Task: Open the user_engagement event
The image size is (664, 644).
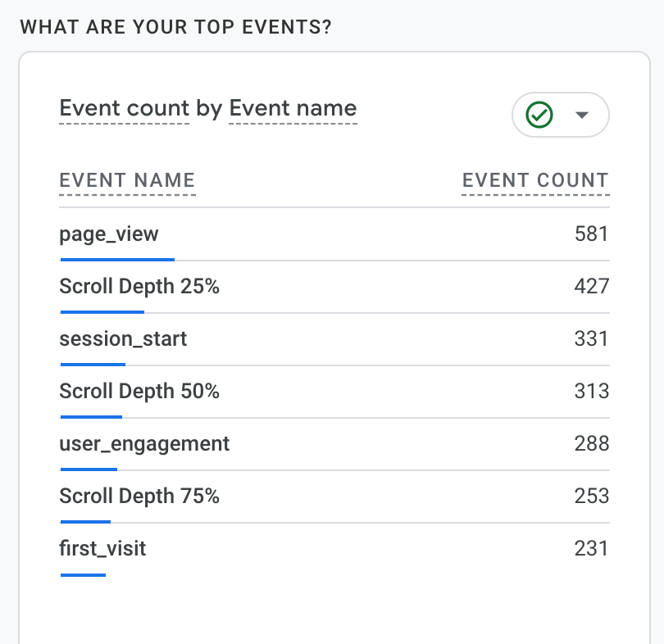Action: [144, 444]
